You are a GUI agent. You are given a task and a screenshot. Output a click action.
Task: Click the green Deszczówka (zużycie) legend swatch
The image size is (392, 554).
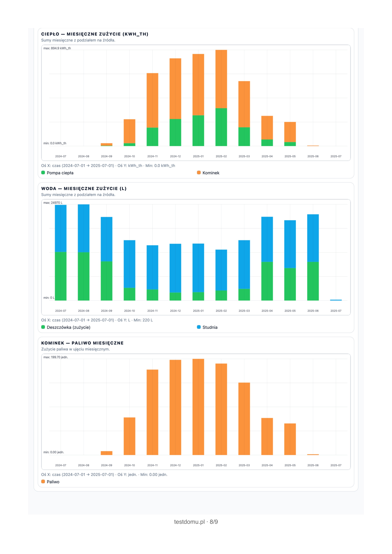43,327
